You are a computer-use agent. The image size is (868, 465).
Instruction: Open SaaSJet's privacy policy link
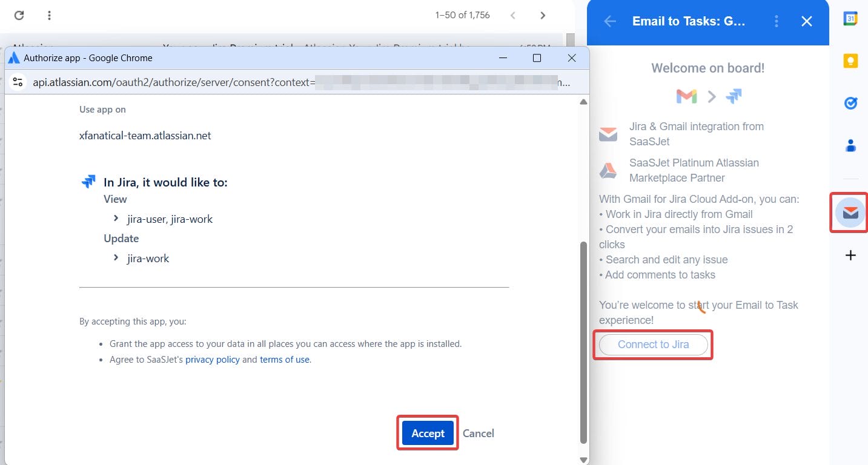pos(212,359)
